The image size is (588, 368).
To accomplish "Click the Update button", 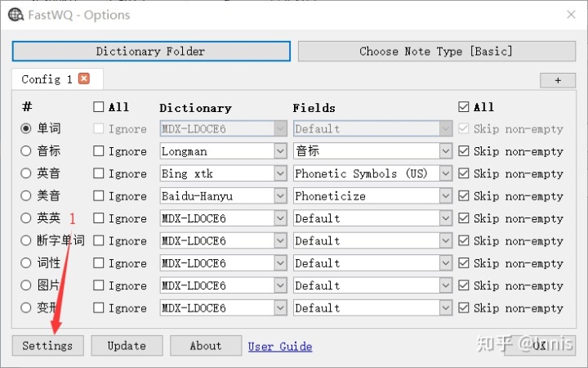I will pos(127,345).
